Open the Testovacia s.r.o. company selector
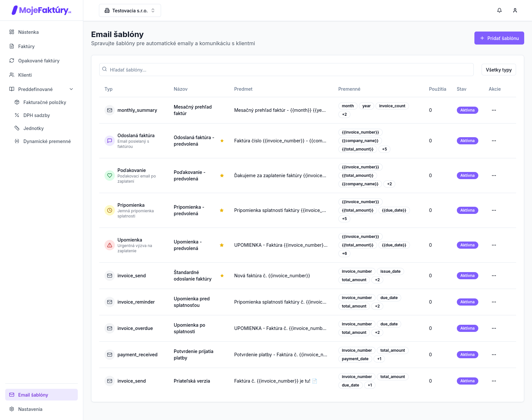The height and width of the screenshot is (420, 532). pos(130,10)
